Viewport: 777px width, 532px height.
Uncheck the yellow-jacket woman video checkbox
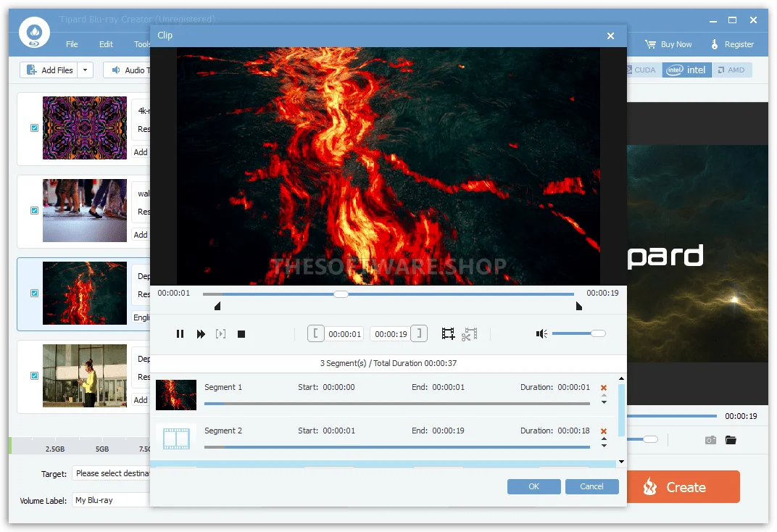(34, 376)
